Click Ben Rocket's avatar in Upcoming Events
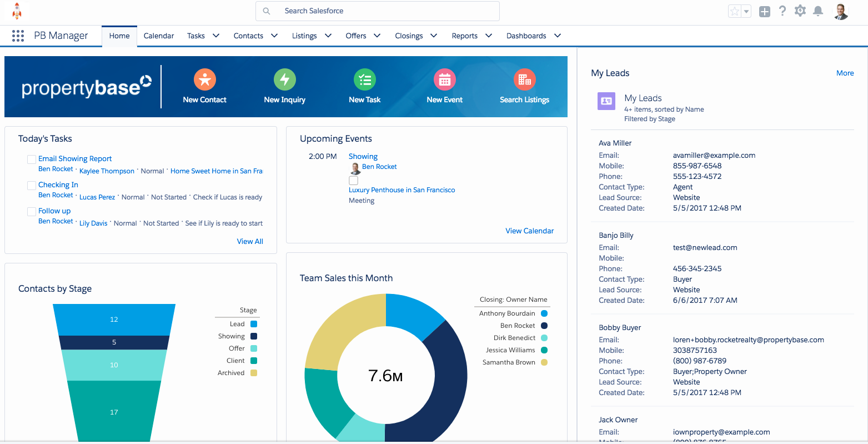 click(355, 168)
